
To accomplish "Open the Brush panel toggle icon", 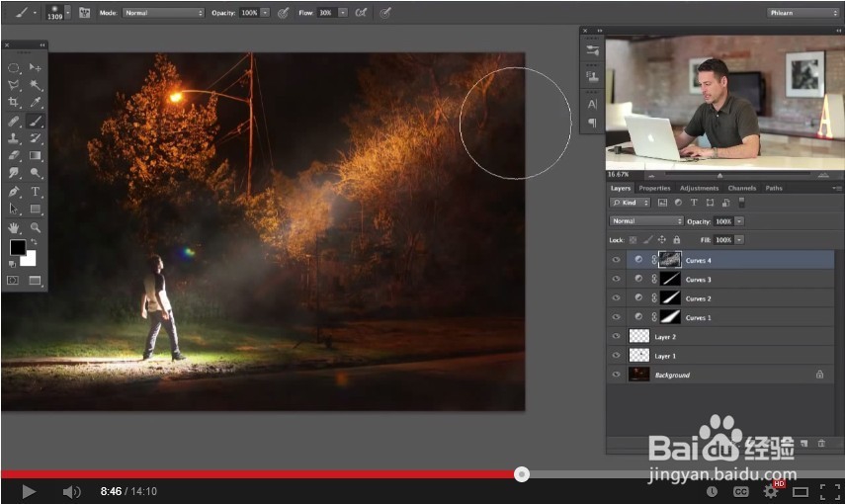I will [x=85, y=13].
